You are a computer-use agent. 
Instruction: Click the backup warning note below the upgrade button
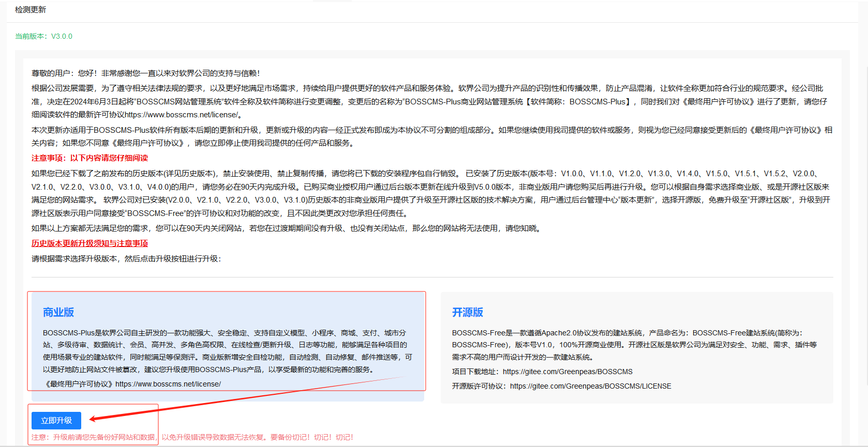tap(192, 437)
